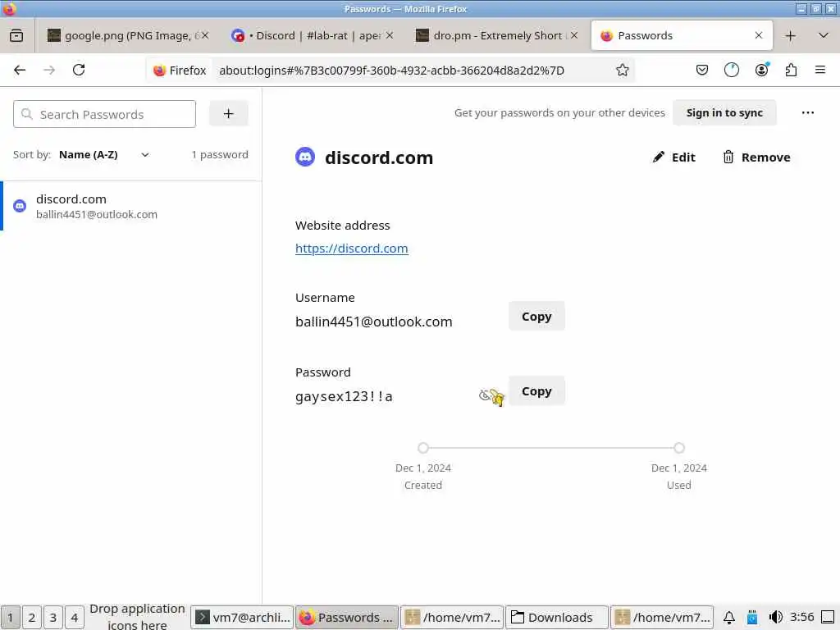Select the discord.com entry in list
The width and height of the screenshot is (840, 630).
[x=131, y=206]
